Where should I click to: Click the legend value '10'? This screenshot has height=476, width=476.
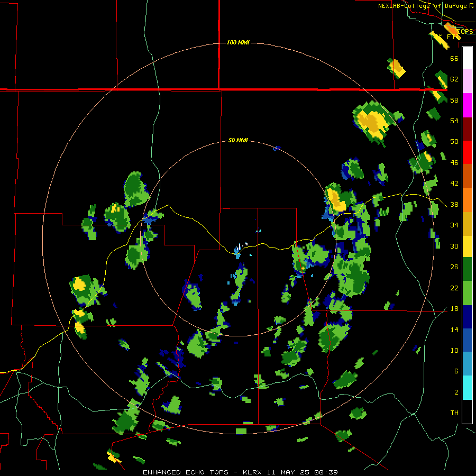(454, 351)
